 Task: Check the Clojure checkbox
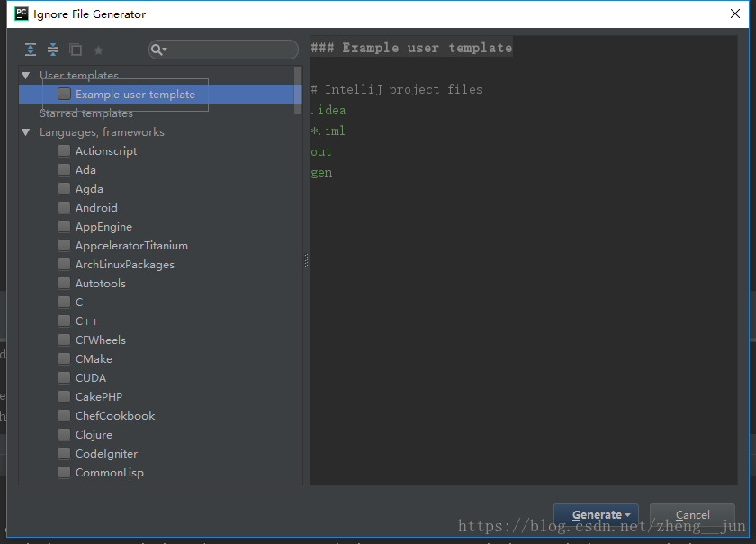(64, 434)
